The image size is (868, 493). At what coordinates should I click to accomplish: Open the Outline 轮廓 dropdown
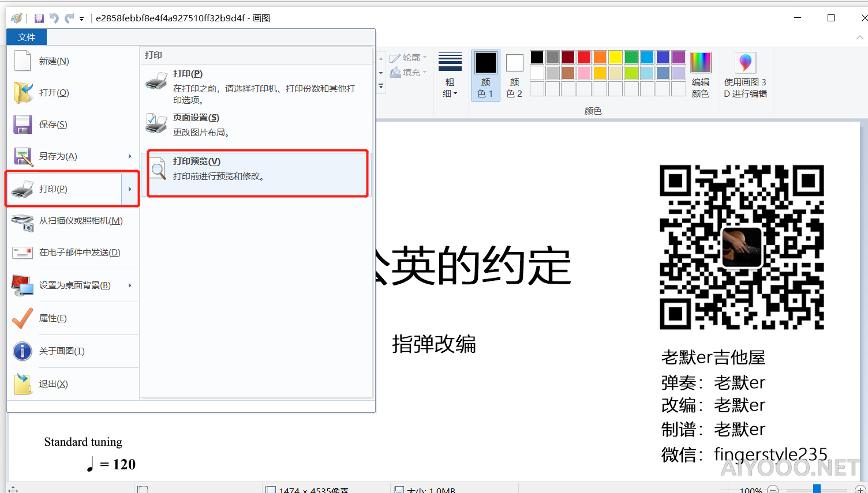408,58
